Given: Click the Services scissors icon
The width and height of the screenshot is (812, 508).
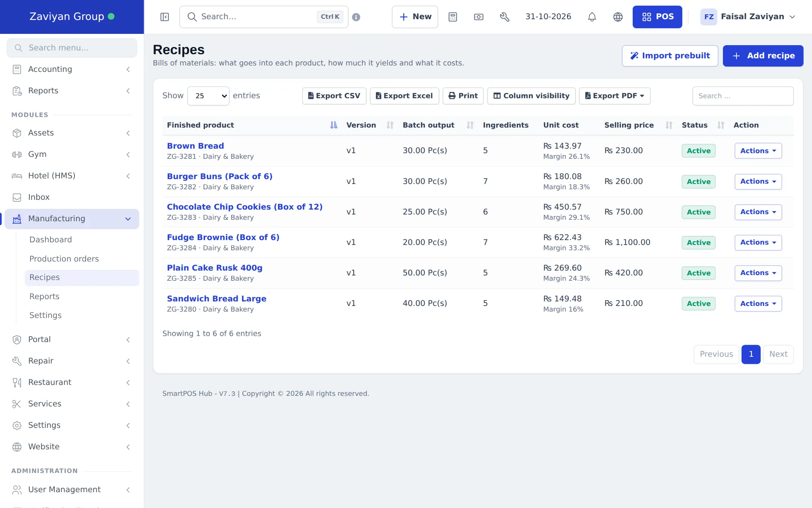Looking at the screenshot, I should click(17, 404).
